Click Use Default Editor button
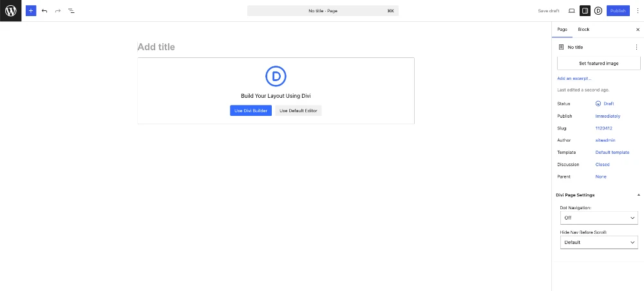Image resolution: width=644 pixels, height=291 pixels. (x=298, y=110)
